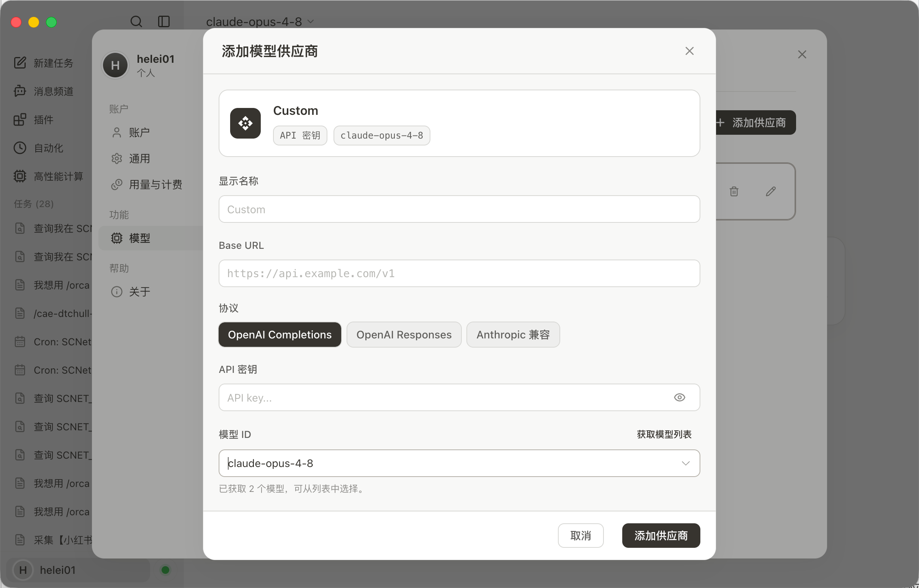Screen dimensions: 919x588
Task: Toggle the sidebar panel icon
Action: tap(164, 21)
